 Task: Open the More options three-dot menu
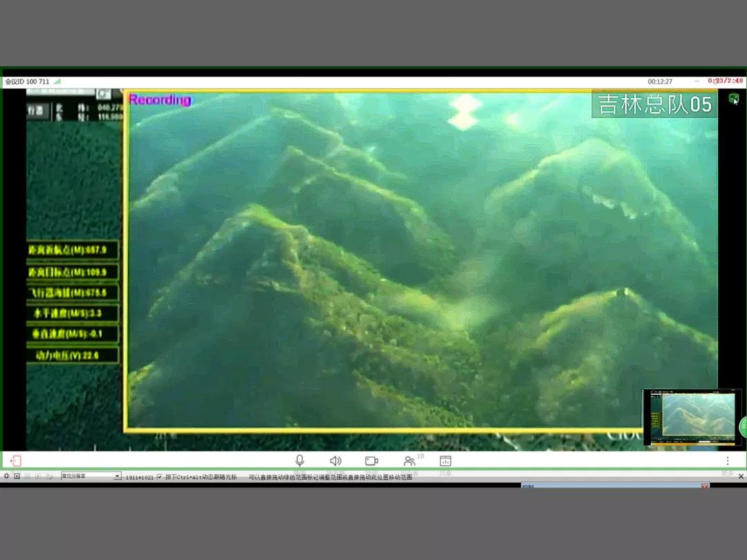[x=728, y=460]
